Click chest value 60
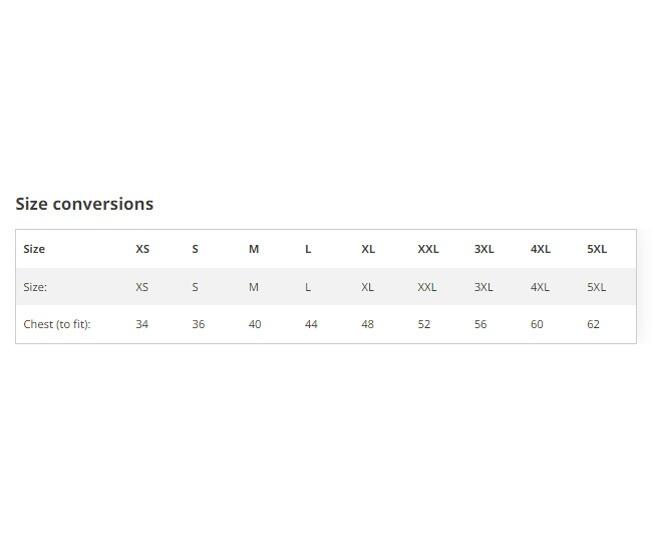 point(537,324)
